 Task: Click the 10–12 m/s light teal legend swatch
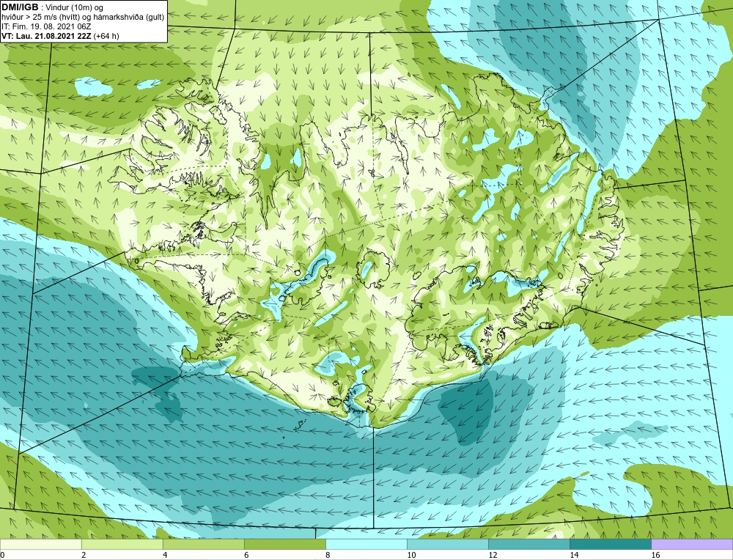coord(447,544)
